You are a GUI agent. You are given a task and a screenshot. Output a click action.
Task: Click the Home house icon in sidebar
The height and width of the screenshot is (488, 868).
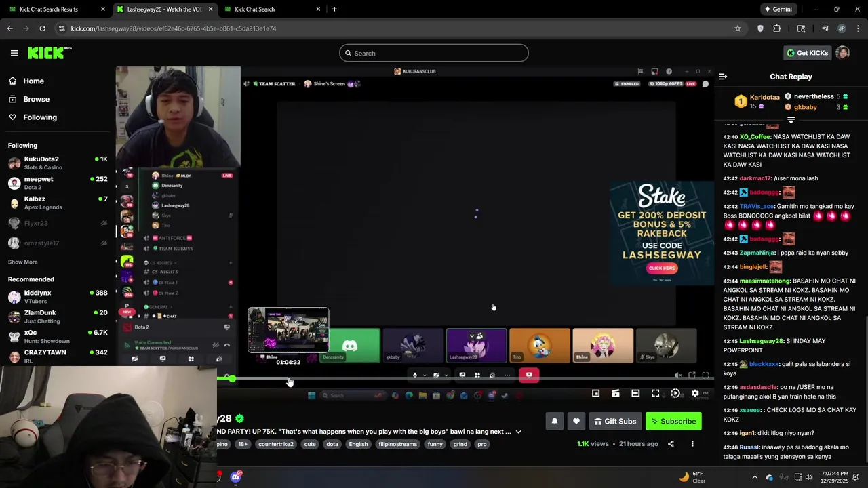click(x=13, y=81)
